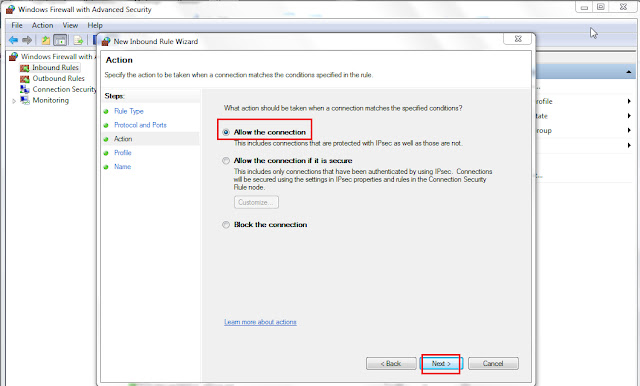Image resolution: width=640 pixels, height=386 pixels.
Task: Click the Next button in the wizard
Action: [441, 364]
